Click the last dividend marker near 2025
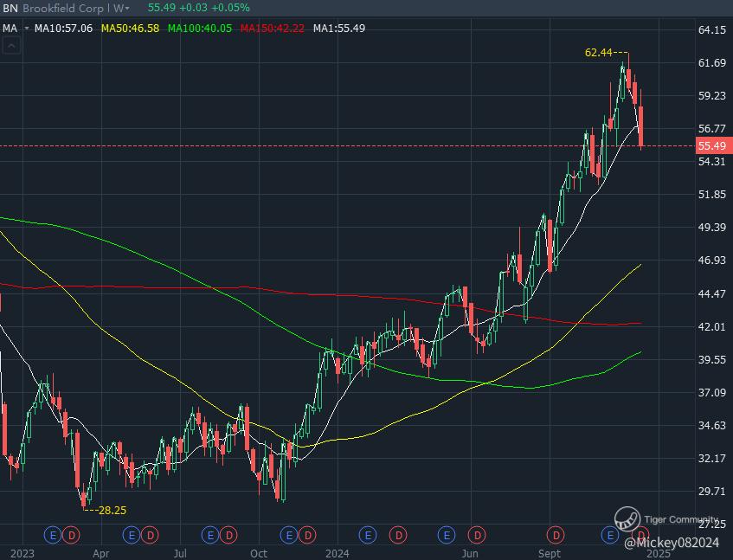This screenshot has height=560, width=733. 642,536
